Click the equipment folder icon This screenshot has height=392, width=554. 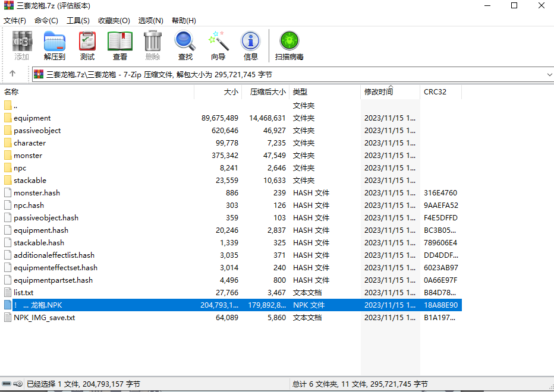[8, 118]
